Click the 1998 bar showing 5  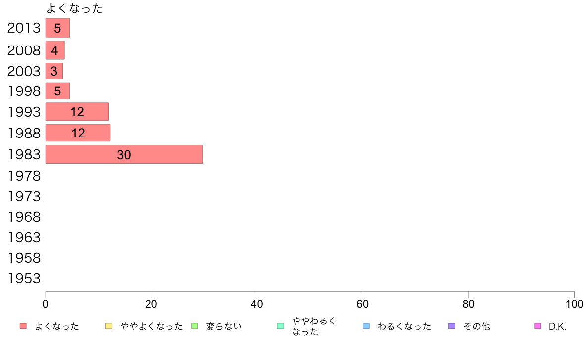[57, 91]
